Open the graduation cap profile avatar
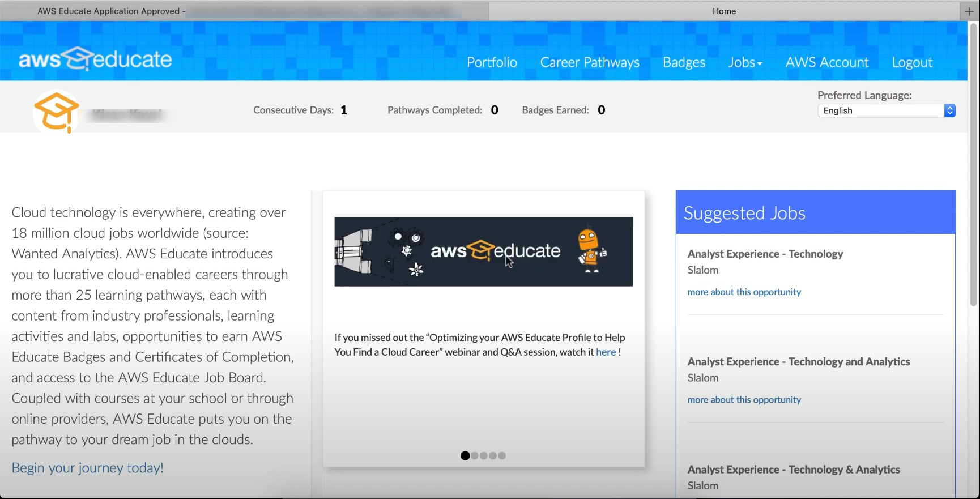Screen dimensions: 980x499 pos(57,112)
